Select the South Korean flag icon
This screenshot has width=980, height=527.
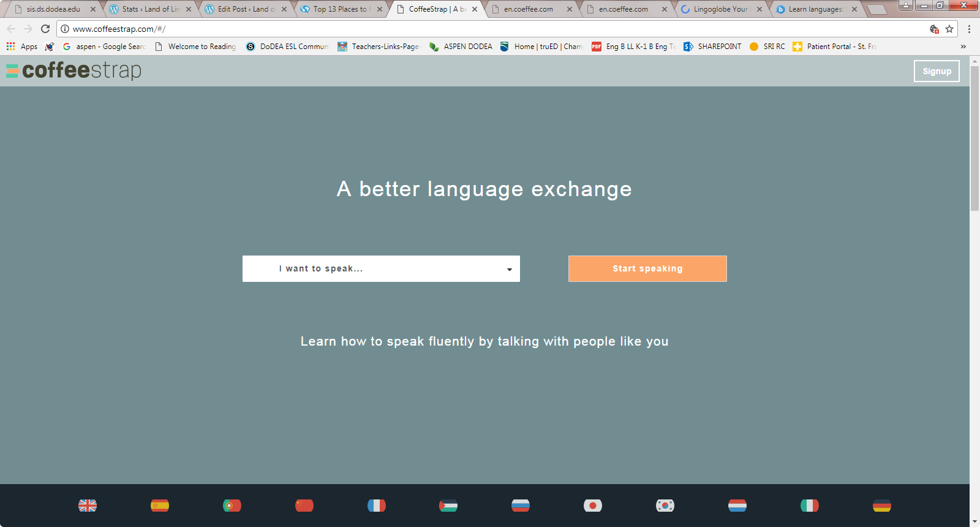click(x=665, y=506)
